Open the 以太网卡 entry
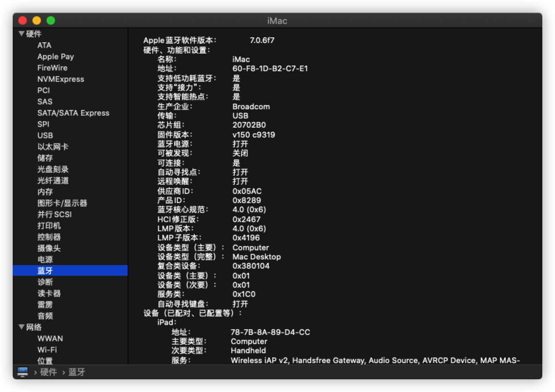 pos(53,147)
